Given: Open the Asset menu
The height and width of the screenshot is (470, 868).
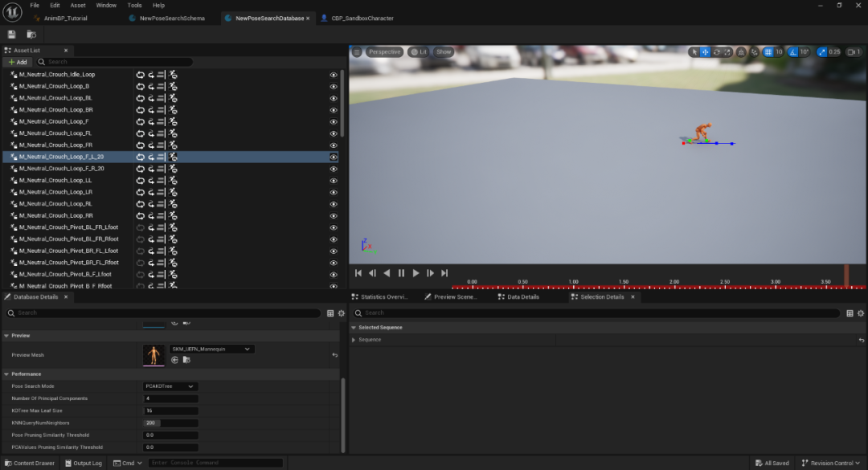Looking at the screenshot, I should point(78,5).
